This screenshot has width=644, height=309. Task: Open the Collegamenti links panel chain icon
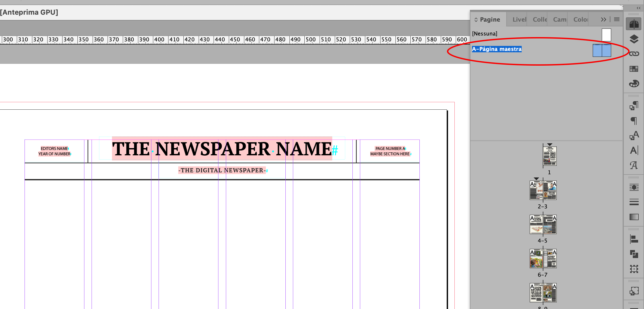[634, 54]
